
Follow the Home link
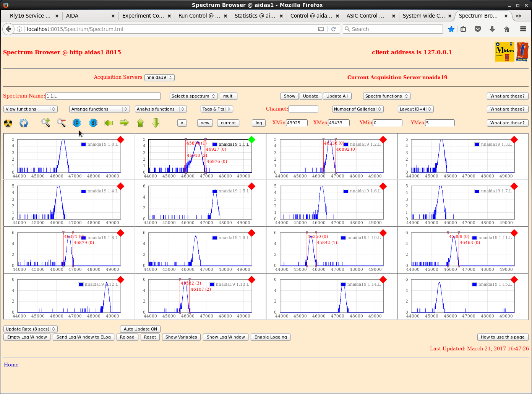11,365
